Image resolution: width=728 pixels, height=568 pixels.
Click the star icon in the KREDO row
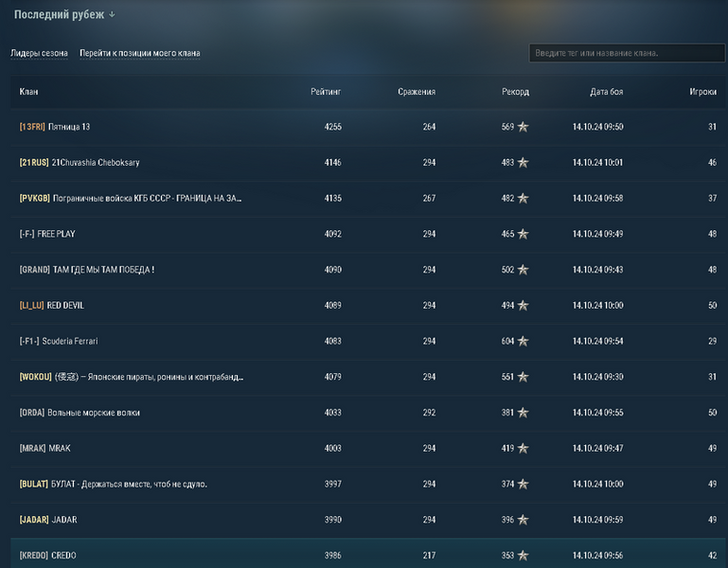523,555
